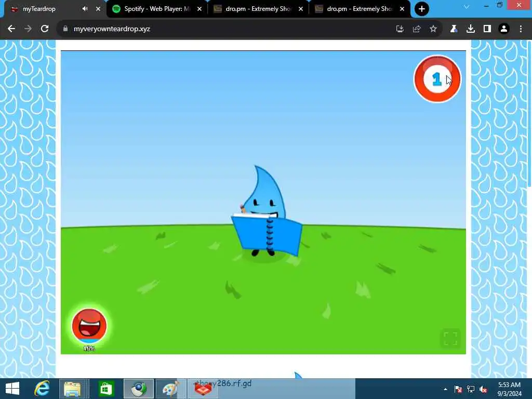Open the browser downloads icon
The width and height of the screenshot is (532, 399).
(x=471, y=29)
